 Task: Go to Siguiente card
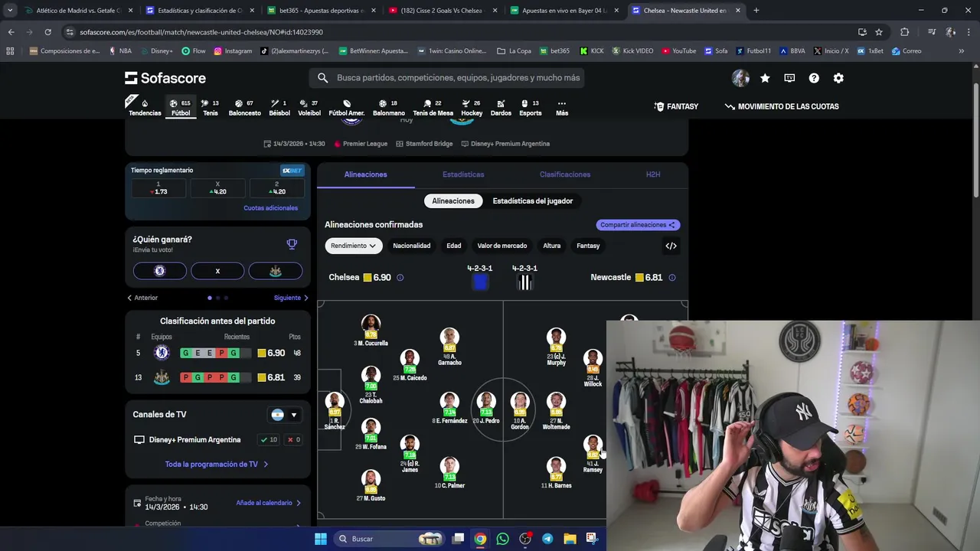(291, 298)
